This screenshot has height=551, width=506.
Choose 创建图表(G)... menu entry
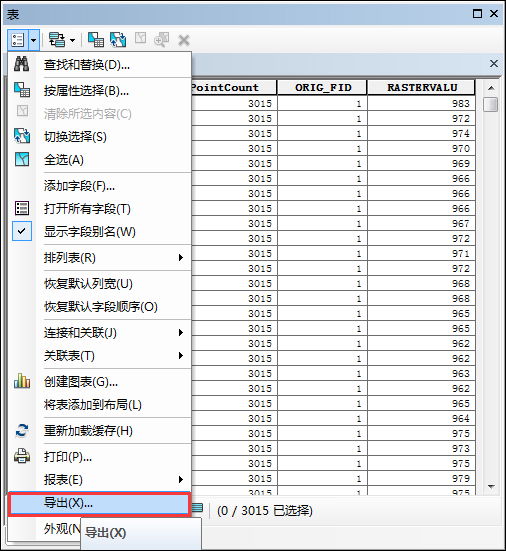pyautogui.click(x=99, y=382)
